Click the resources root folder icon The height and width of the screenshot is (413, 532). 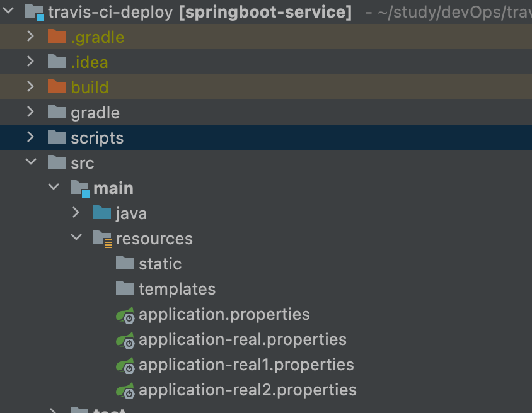click(103, 239)
